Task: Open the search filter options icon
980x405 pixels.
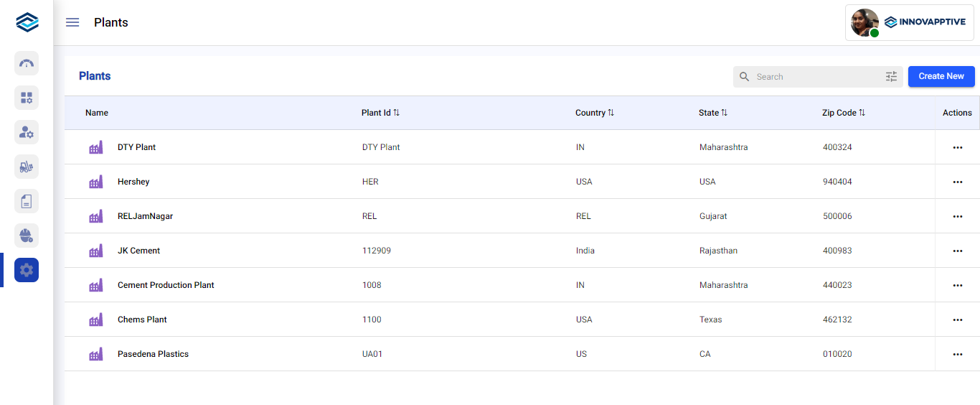Action: pyautogui.click(x=891, y=77)
